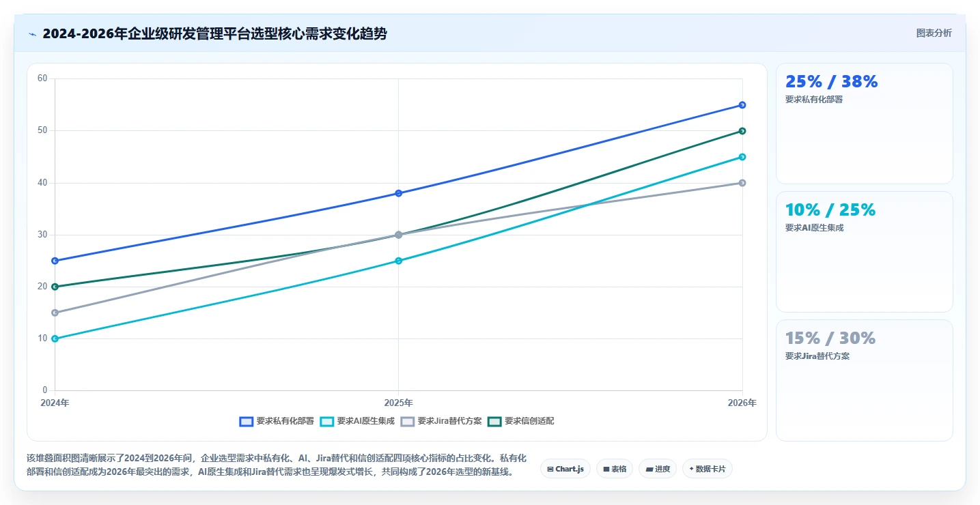This screenshot has width=980, height=505.
Task: Click the 2024 data point of AI原生集成 at 10
Action: click(55, 338)
